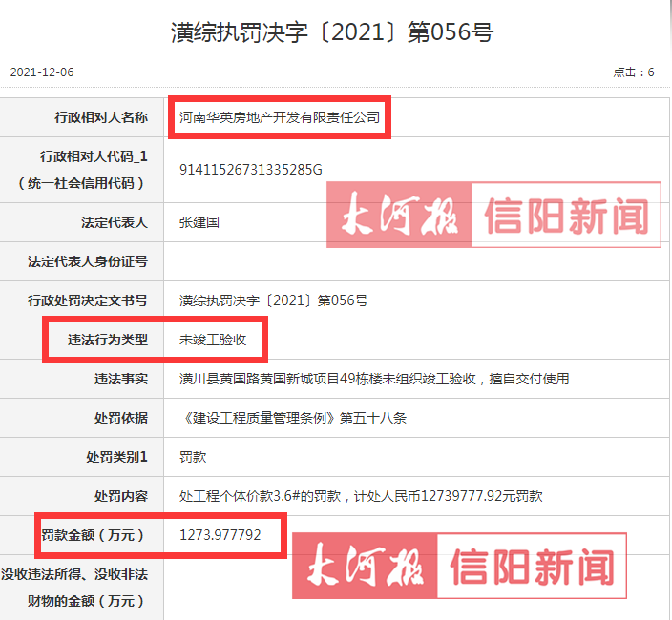672x620 pixels.
Task: Click the label 违法行为类型
Action: [108, 340]
